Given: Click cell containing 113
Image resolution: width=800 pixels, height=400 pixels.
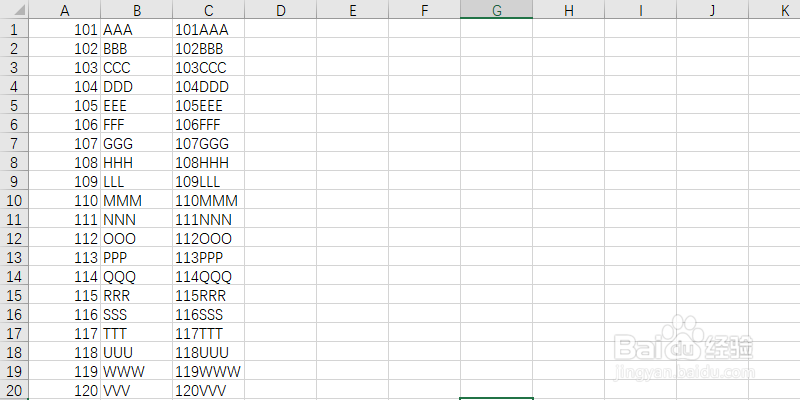Looking at the screenshot, I should point(65,256).
